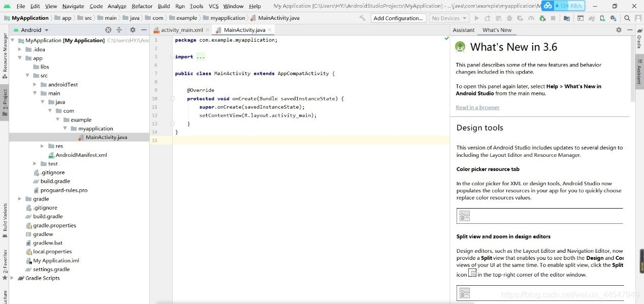Screen dimensions: 644x304
Task: Click the empty line 15 in the editor
Action: pos(311,140)
